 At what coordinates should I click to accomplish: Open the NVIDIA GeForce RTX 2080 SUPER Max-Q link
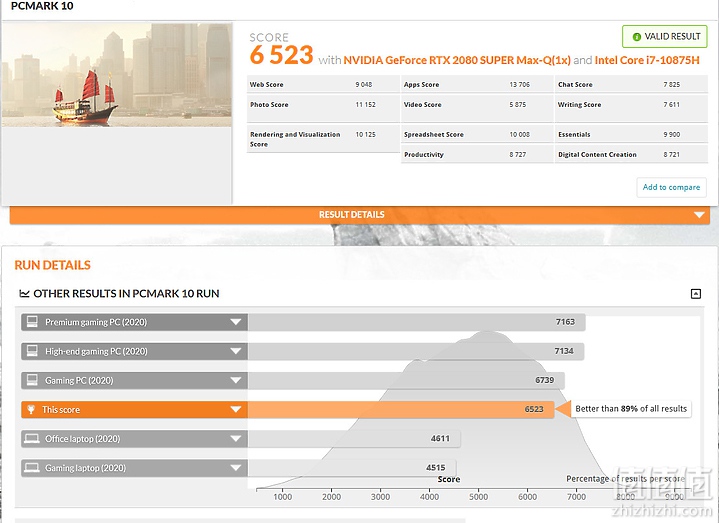coord(457,60)
